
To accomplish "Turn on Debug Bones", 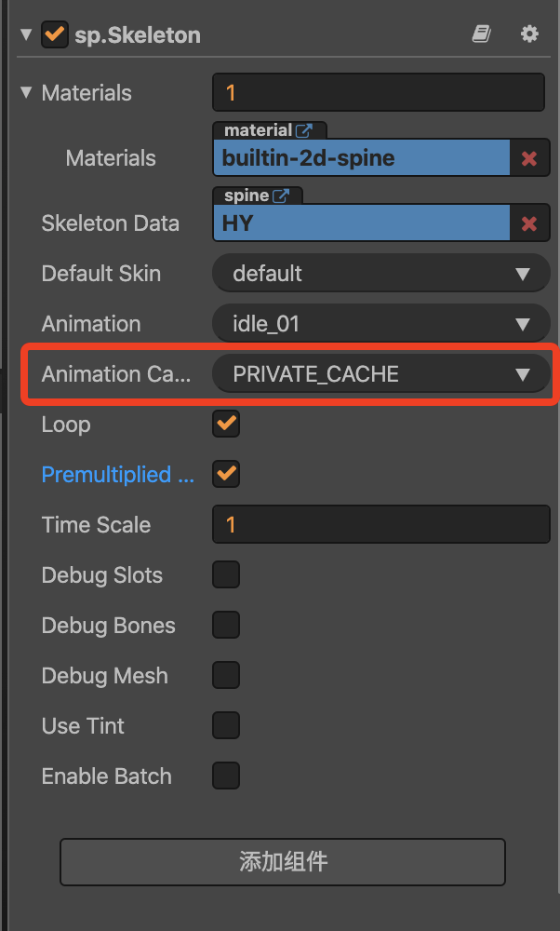I will (226, 626).
